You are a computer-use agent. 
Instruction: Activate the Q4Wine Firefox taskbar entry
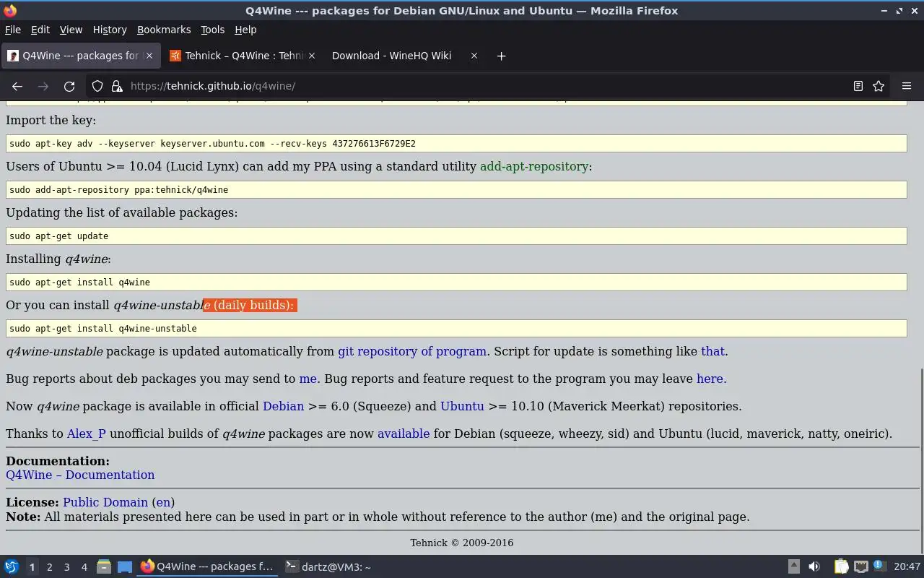[x=208, y=567]
